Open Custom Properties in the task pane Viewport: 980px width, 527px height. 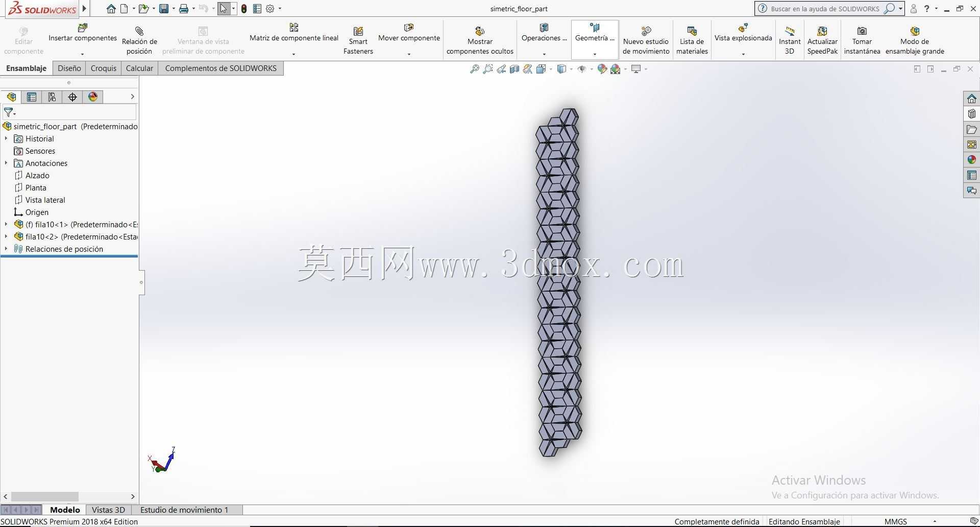click(x=971, y=175)
